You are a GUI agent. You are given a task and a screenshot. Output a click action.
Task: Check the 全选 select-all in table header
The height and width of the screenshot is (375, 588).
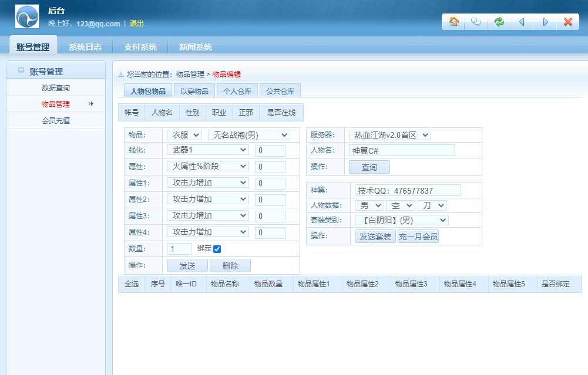pos(132,284)
